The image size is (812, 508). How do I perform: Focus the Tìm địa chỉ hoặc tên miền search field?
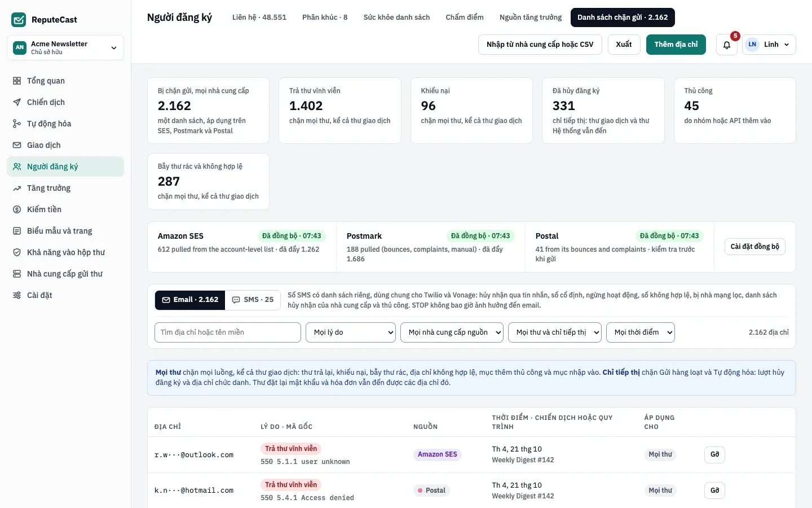(228, 332)
